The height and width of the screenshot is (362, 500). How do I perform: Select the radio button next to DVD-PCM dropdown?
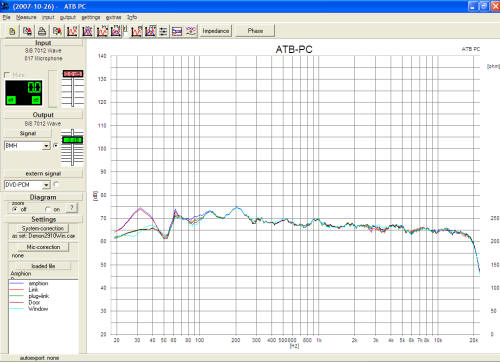point(56,184)
